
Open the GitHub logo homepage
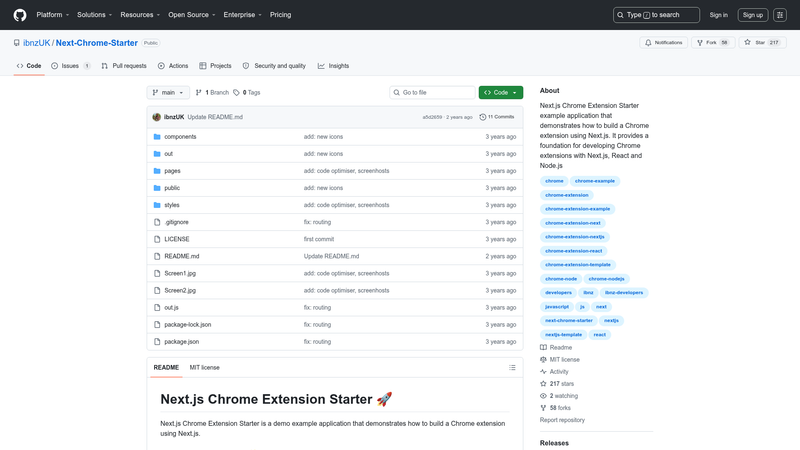pyautogui.click(x=20, y=15)
